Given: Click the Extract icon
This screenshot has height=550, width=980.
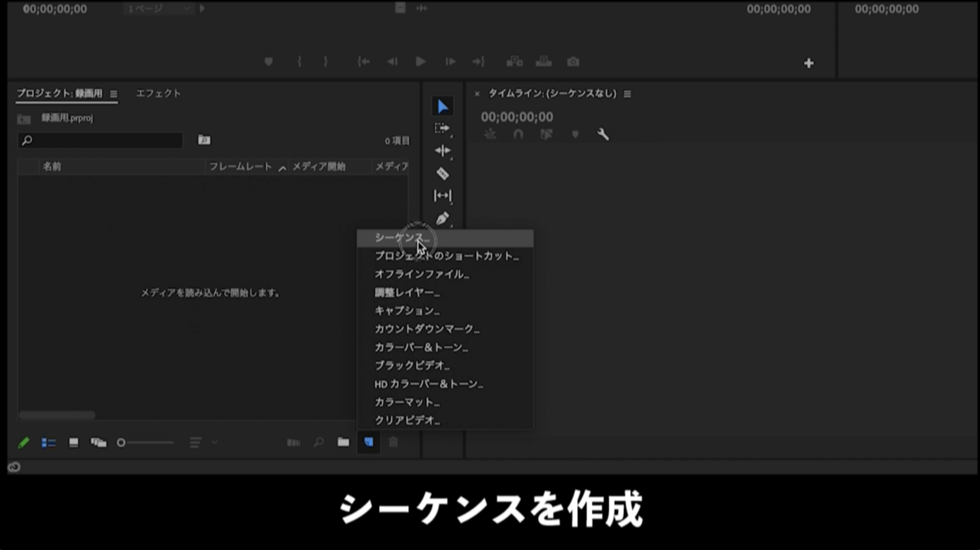Looking at the screenshot, I should (x=544, y=61).
